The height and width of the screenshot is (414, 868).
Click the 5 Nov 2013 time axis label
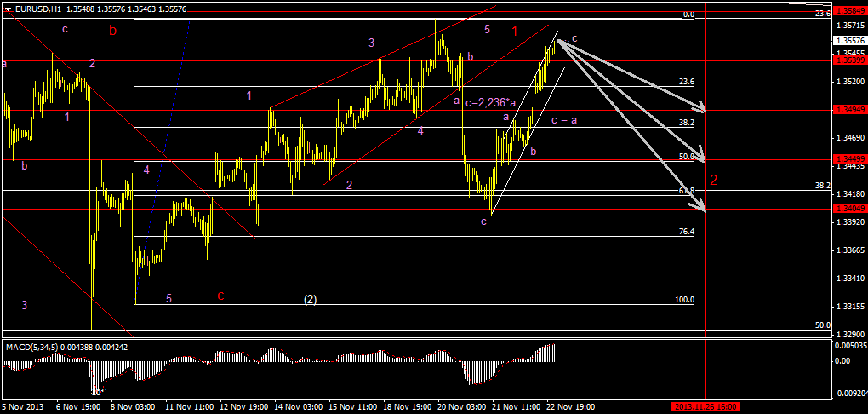(x=23, y=407)
